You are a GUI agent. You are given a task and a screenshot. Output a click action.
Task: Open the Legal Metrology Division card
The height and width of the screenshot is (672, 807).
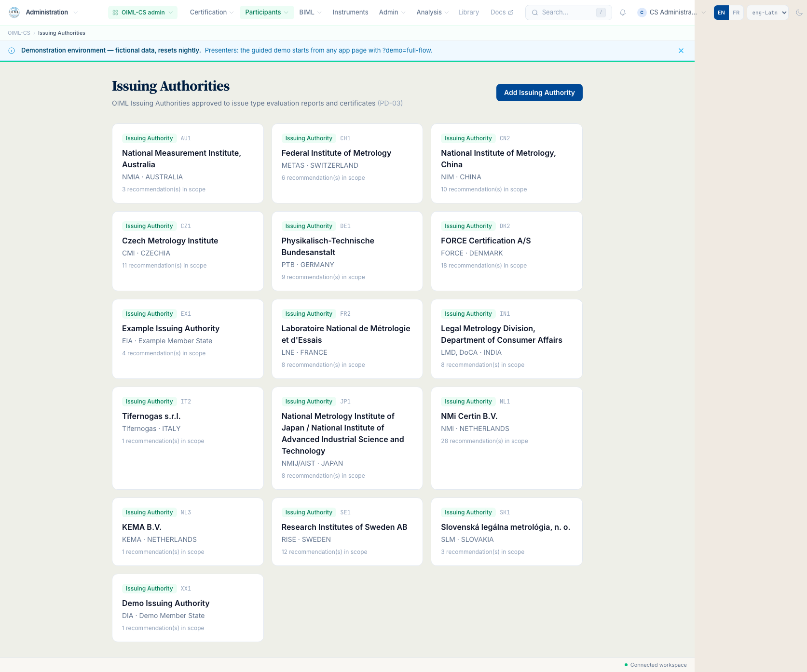506,339
